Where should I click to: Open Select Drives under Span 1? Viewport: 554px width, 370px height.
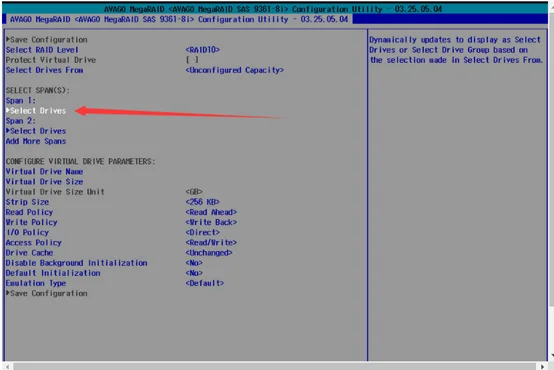(36, 111)
